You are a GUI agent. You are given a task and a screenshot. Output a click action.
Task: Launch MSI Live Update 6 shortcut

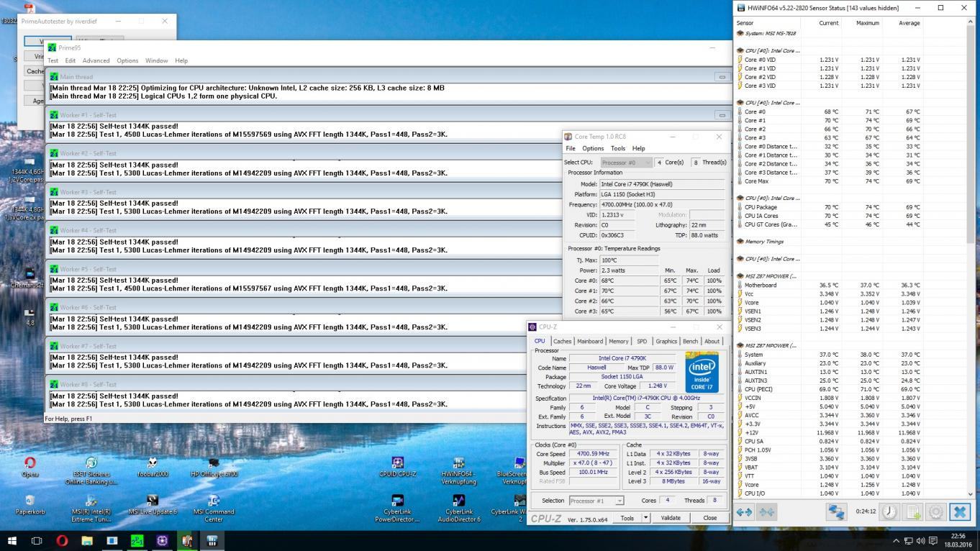tap(153, 505)
